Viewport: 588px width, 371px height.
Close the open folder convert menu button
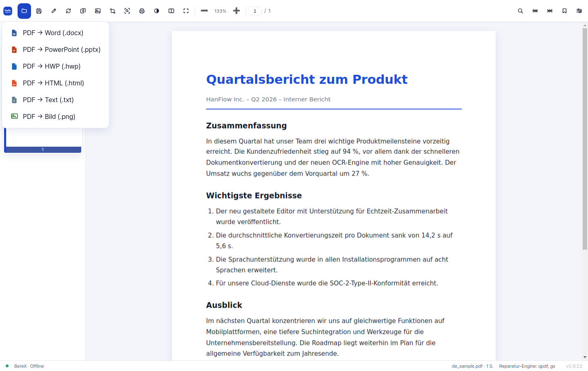tap(24, 11)
